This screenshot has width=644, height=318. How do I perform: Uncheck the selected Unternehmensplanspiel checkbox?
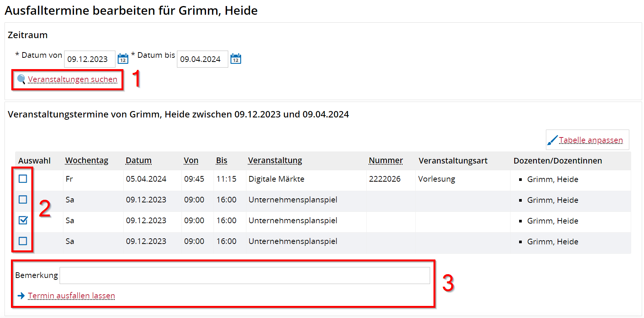tap(23, 220)
